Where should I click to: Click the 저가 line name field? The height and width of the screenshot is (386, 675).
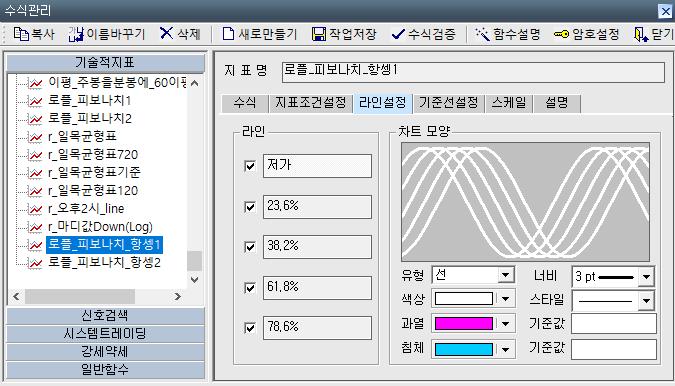click(x=317, y=166)
